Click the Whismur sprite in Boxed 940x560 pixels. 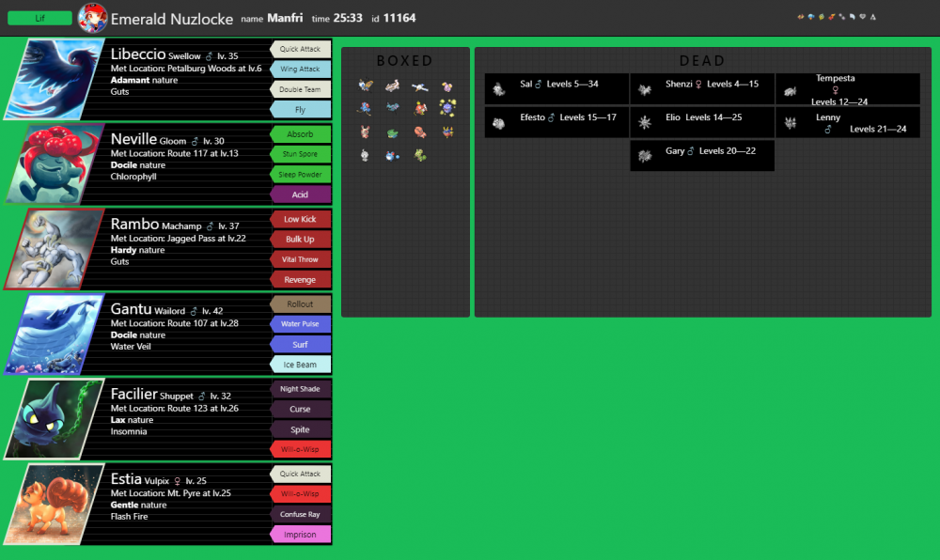point(447,87)
